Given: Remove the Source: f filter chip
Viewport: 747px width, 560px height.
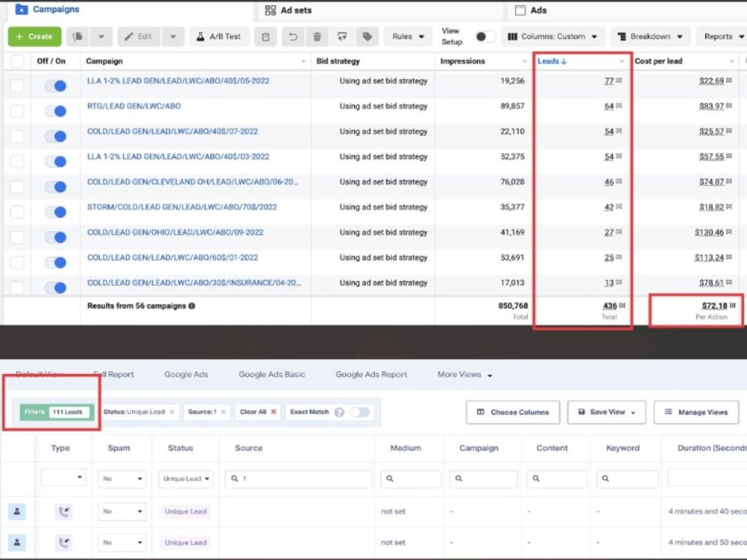Looking at the screenshot, I should point(223,412).
